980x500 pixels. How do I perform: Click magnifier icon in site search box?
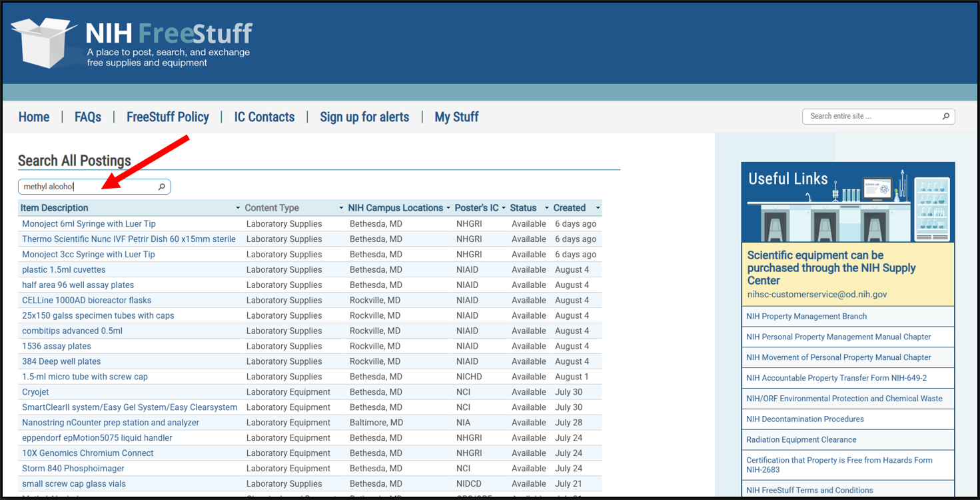pyautogui.click(x=945, y=117)
